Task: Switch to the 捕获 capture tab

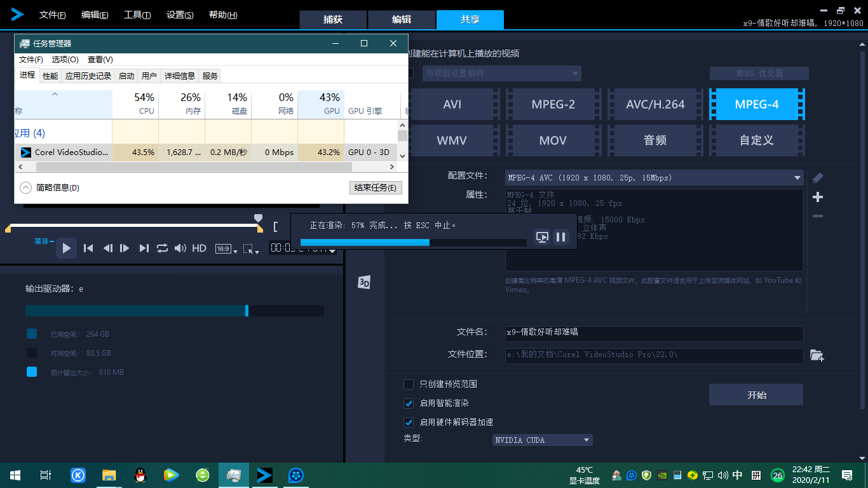Action: tap(333, 20)
